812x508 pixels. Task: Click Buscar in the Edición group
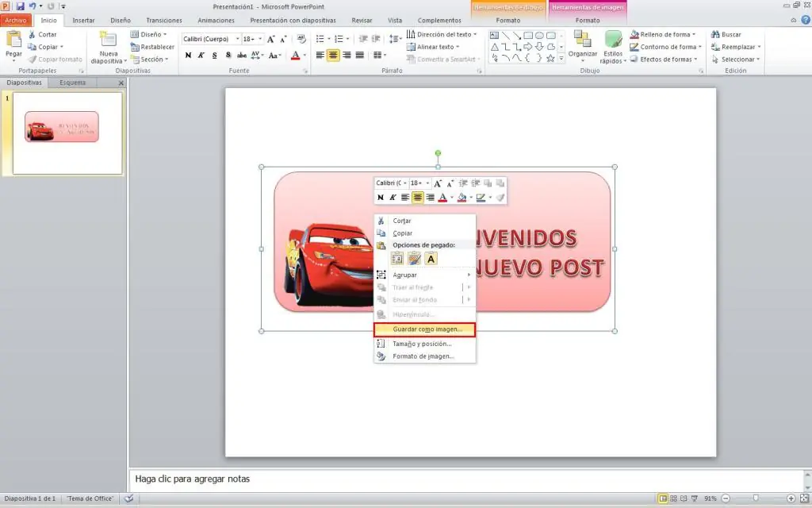click(x=726, y=34)
